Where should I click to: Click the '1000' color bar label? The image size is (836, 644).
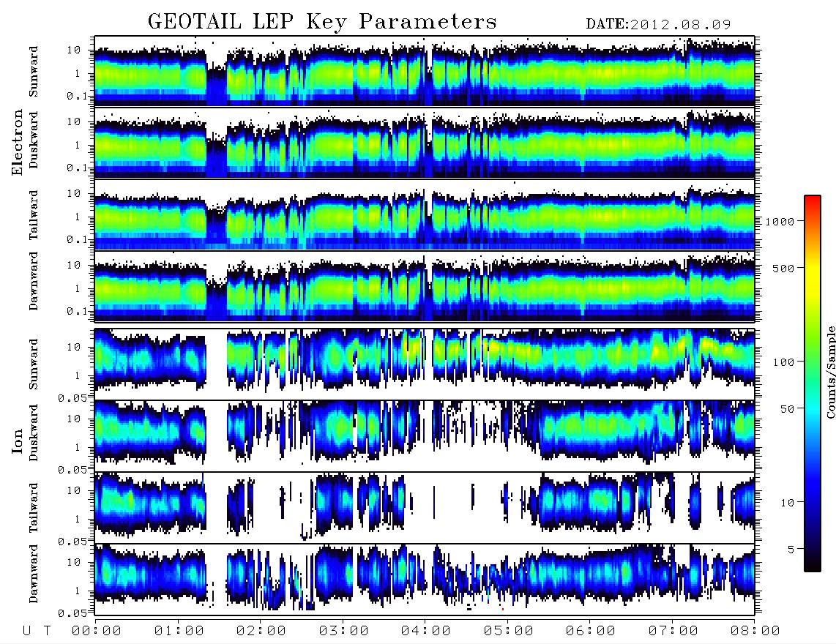780,222
